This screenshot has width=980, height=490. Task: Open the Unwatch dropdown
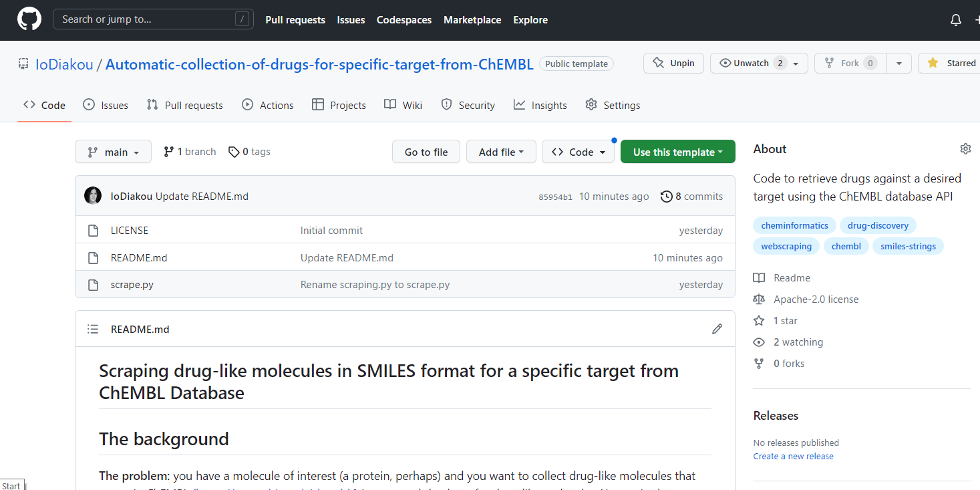tap(759, 63)
